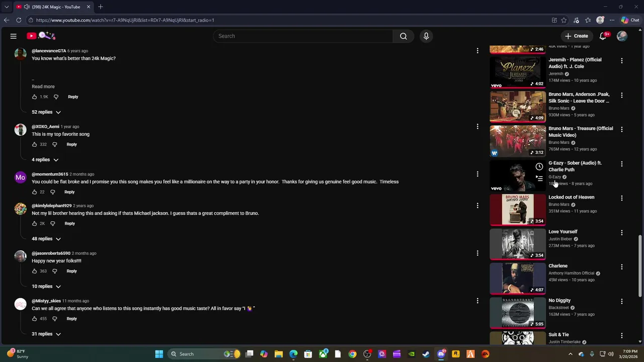
Task: Dislike the @XOXO_Aemi comment
Action: tap(55, 144)
